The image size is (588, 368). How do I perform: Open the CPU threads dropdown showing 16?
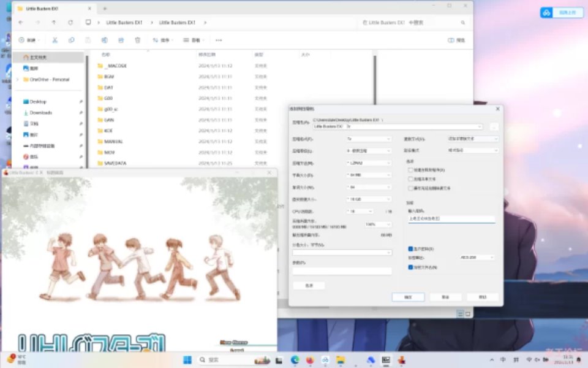[x=360, y=212]
